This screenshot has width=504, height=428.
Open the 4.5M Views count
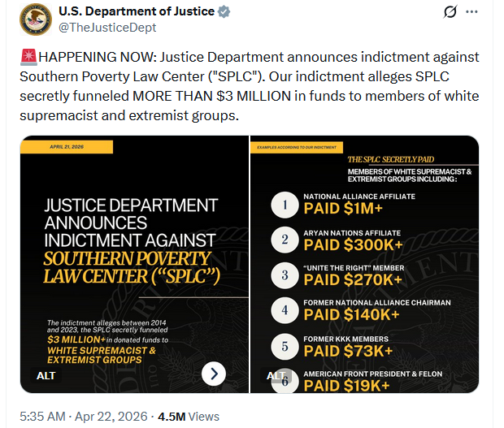(x=189, y=416)
